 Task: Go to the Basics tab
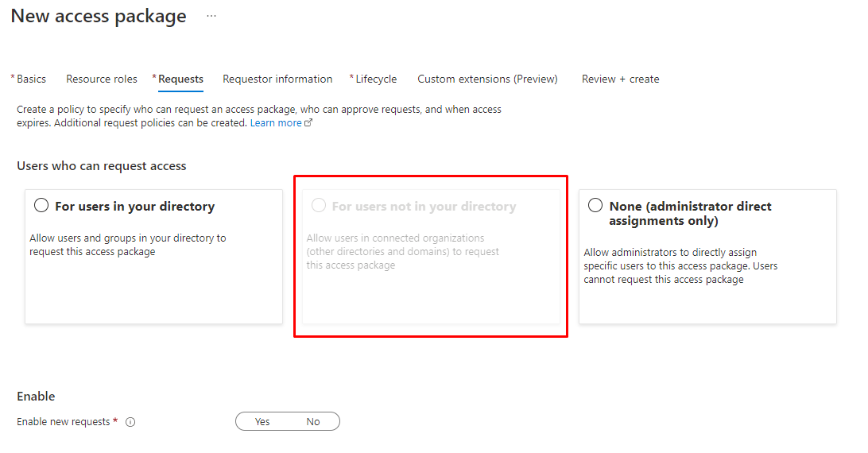coord(31,79)
